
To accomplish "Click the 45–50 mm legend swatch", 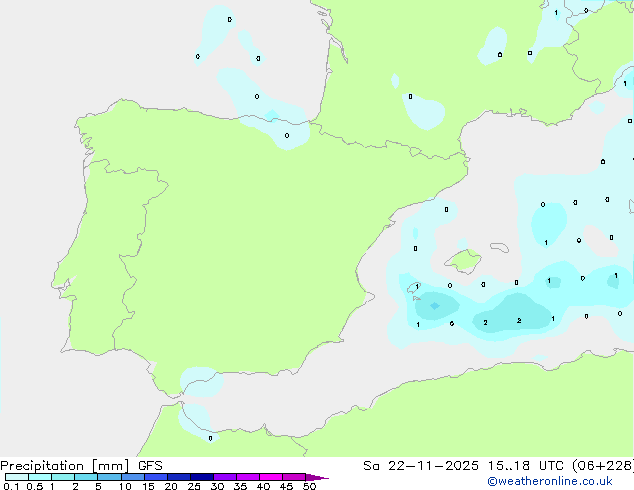I will pyautogui.click(x=294, y=477).
